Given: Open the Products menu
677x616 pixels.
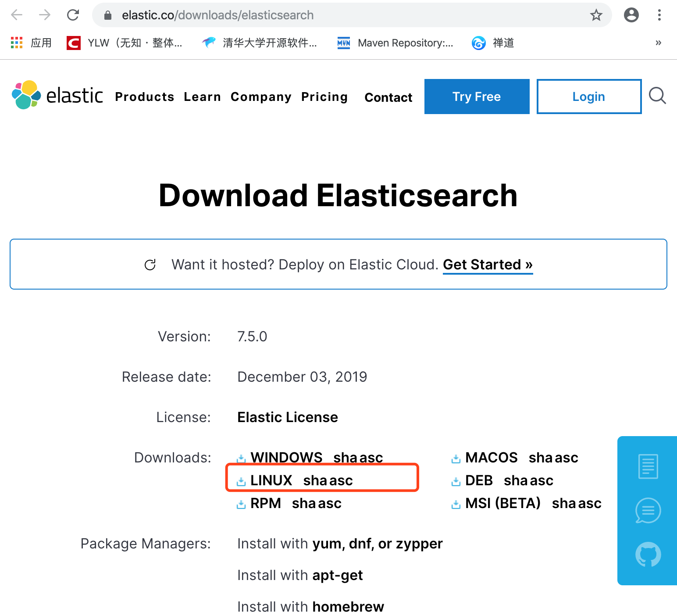Looking at the screenshot, I should point(145,97).
